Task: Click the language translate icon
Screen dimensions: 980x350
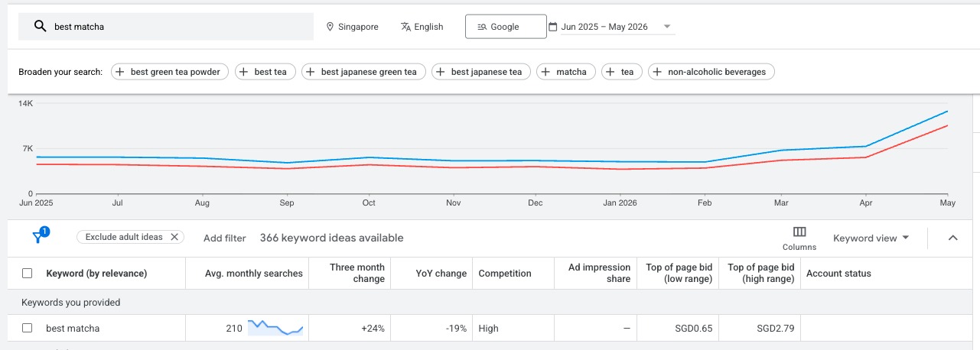Action: pyautogui.click(x=405, y=27)
